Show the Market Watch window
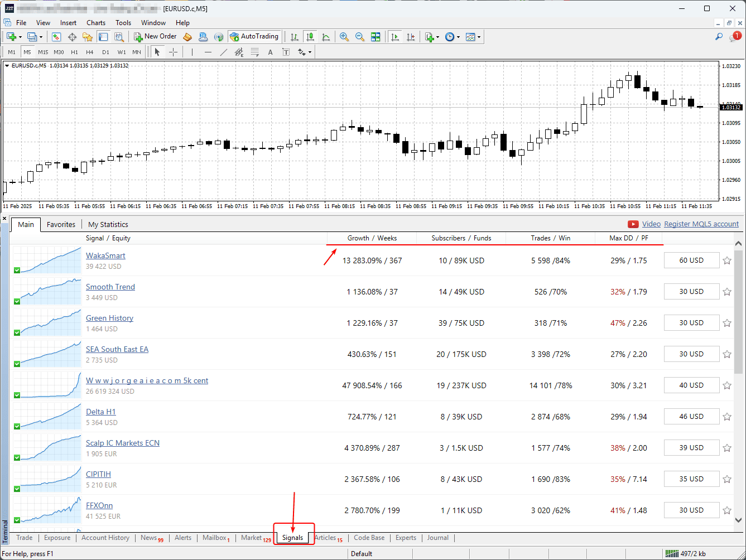746x560 pixels. point(56,37)
